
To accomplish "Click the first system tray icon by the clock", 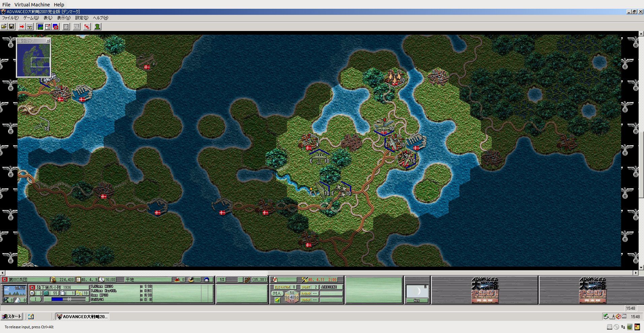I will coord(606,316).
